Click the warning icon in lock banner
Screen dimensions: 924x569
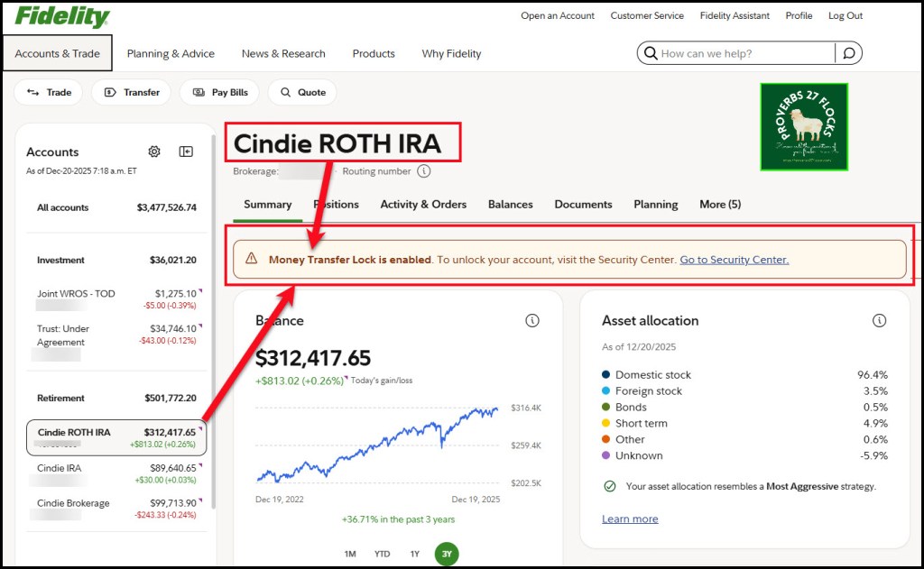252,259
